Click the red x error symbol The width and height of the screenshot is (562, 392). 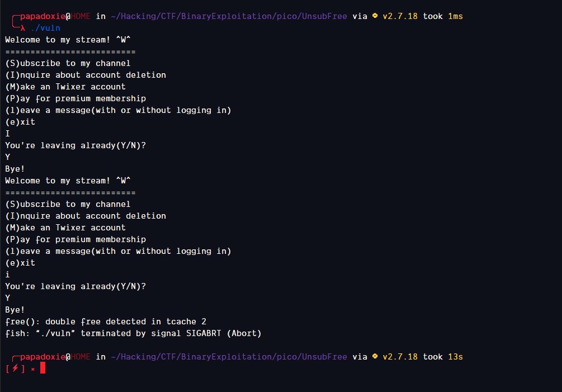tap(32, 369)
